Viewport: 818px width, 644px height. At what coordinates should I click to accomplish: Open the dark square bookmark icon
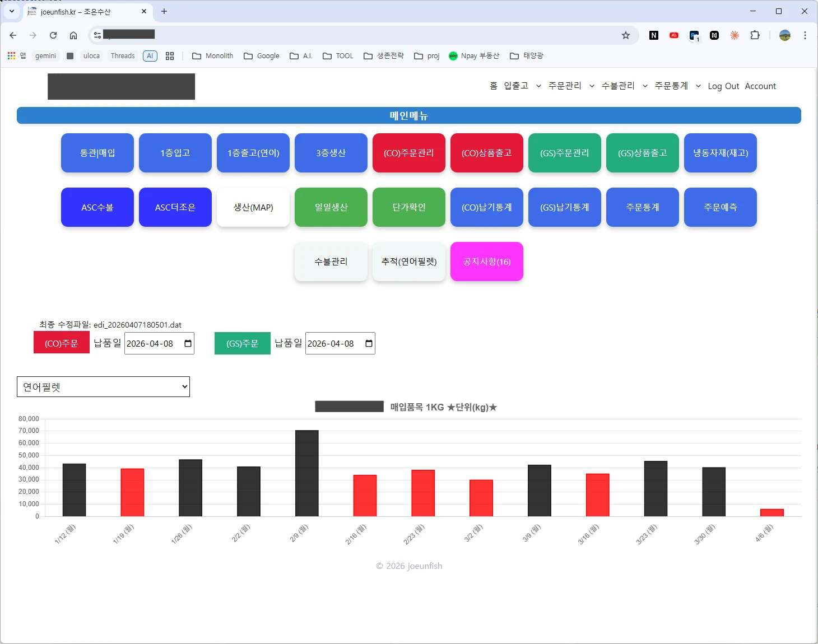pyautogui.click(x=70, y=56)
